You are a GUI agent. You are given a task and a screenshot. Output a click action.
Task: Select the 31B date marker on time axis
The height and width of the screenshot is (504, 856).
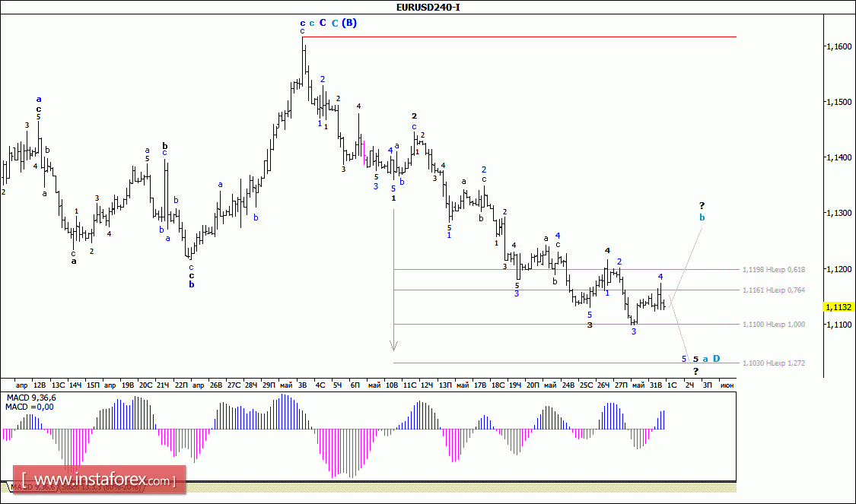pyautogui.click(x=656, y=385)
